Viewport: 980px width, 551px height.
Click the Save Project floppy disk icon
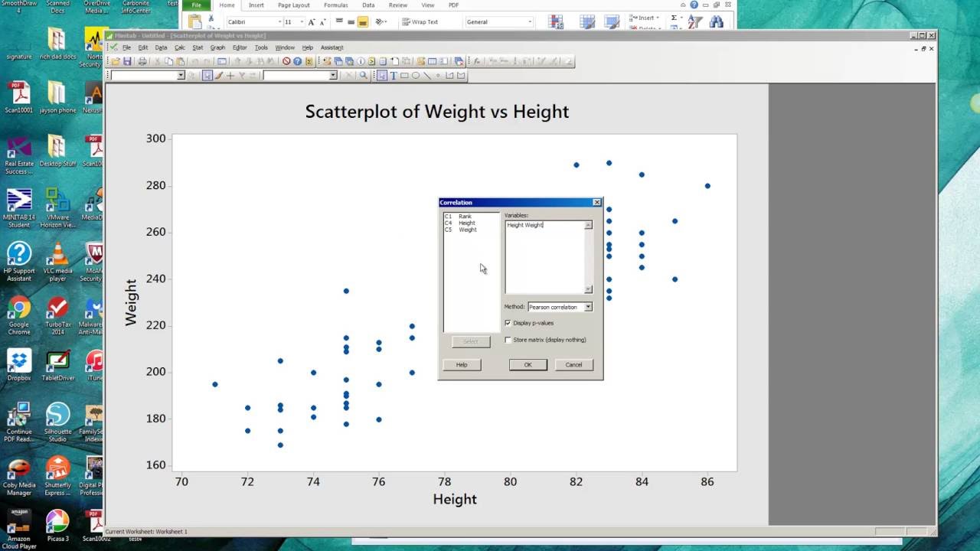127,61
